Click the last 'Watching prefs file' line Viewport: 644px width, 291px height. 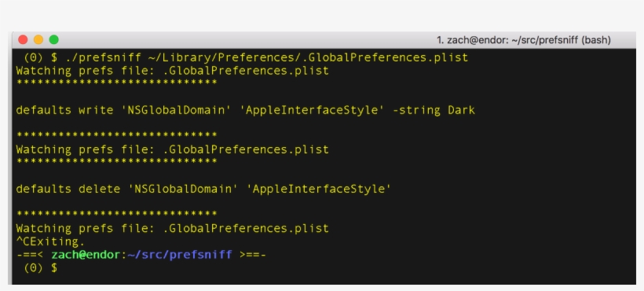tap(173, 228)
